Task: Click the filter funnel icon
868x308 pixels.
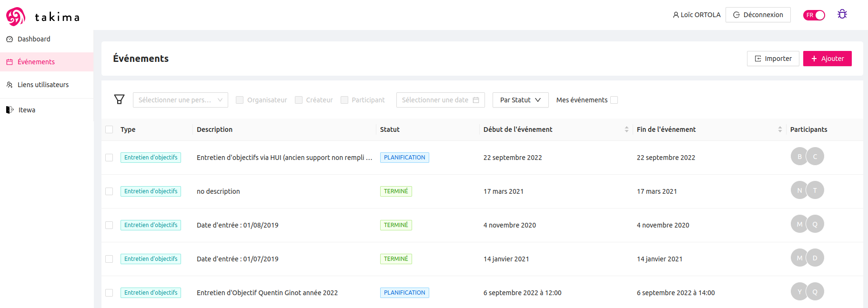Action: [x=119, y=99]
